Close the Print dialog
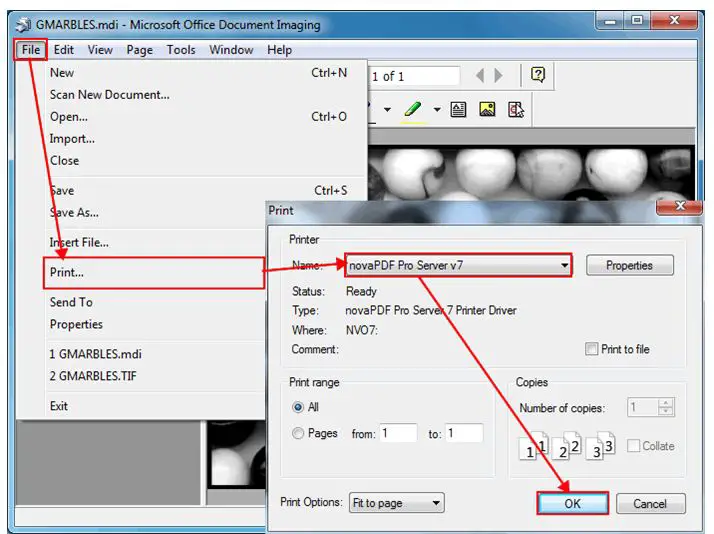The width and height of the screenshot is (714, 534). click(679, 207)
